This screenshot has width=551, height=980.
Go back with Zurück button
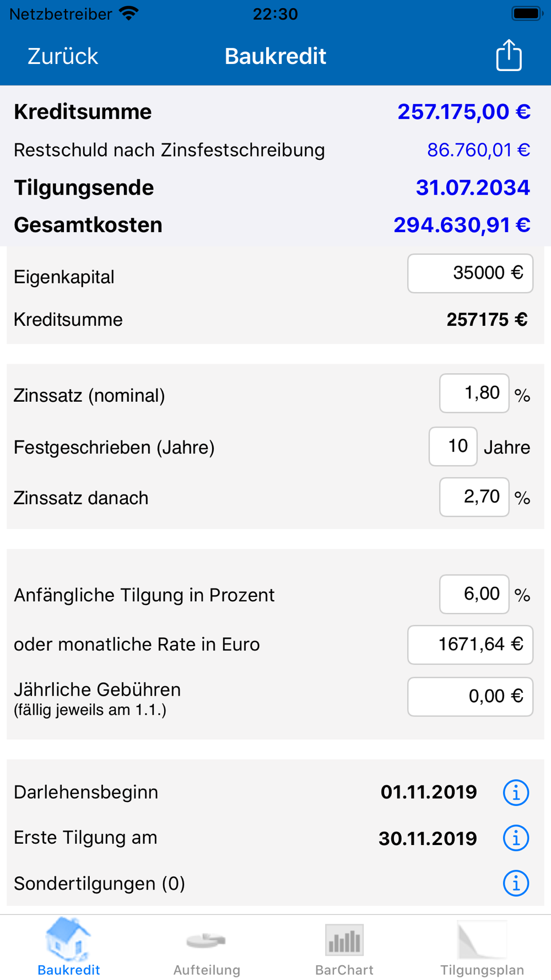[x=63, y=56]
